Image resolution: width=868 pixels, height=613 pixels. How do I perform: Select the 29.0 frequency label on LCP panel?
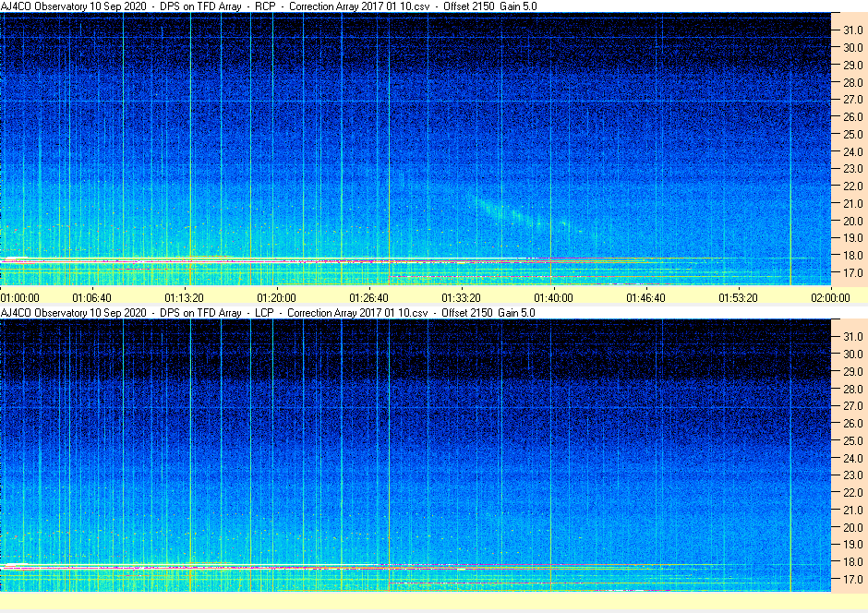pyautogui.click(x=853, y=371)
